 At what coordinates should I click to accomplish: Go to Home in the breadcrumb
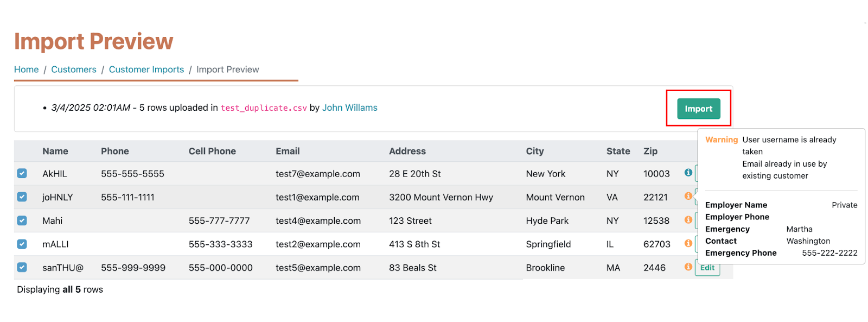(26, 70)
